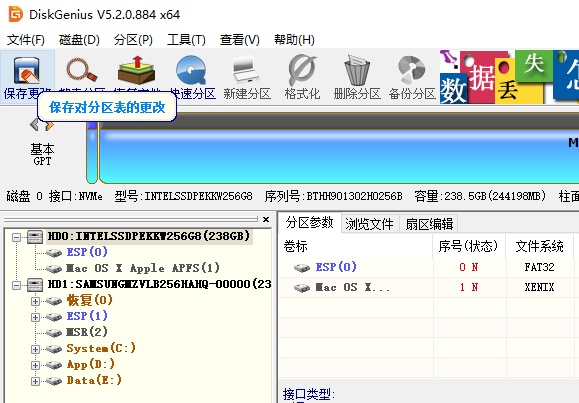Image resolution: width=579 pixels, height=403 pixels.
Task: Click the serial number BTHH901302H0256B text
Action: click(x=354, y=196)
